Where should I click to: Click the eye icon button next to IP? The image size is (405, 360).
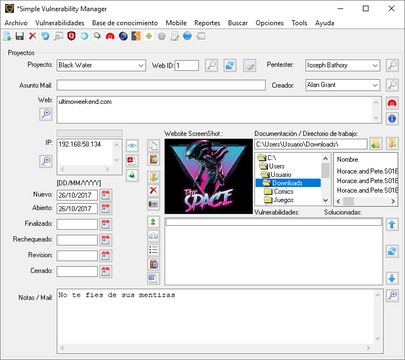[132, 146]
